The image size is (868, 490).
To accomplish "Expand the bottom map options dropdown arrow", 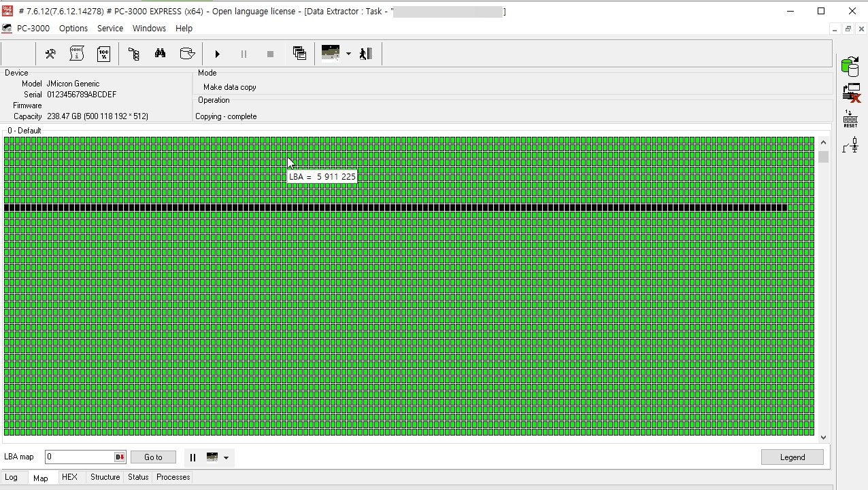I will pyautogui.click(x=226, y=458).
